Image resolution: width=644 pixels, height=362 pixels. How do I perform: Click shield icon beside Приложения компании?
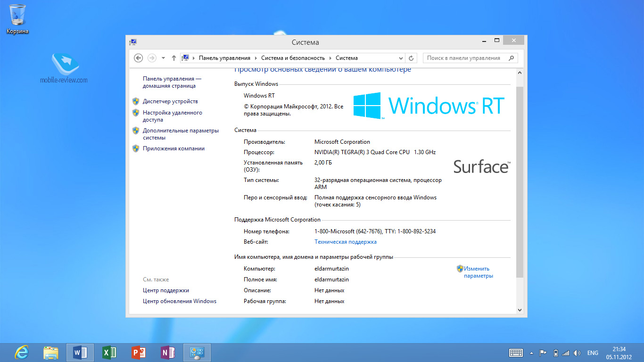[136, 148]
